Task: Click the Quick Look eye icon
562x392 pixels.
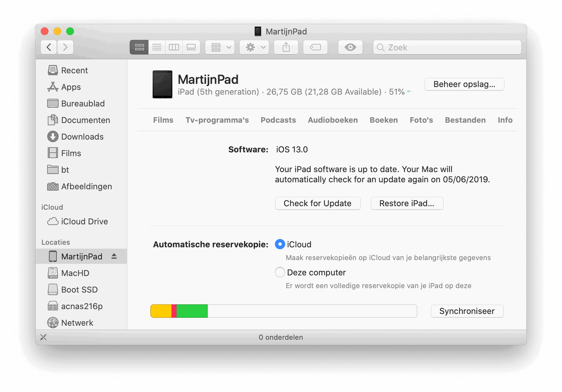Action: point(350,47)
